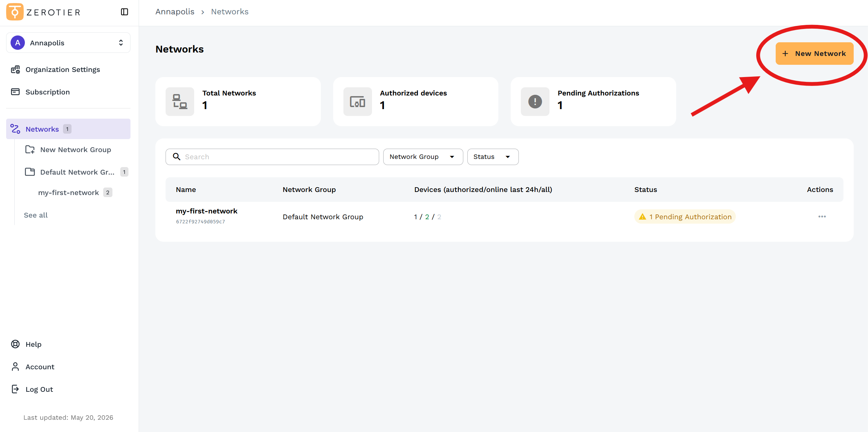
Task: Click the ZeroTier logo icon
Action: click(x=15, y=12)
